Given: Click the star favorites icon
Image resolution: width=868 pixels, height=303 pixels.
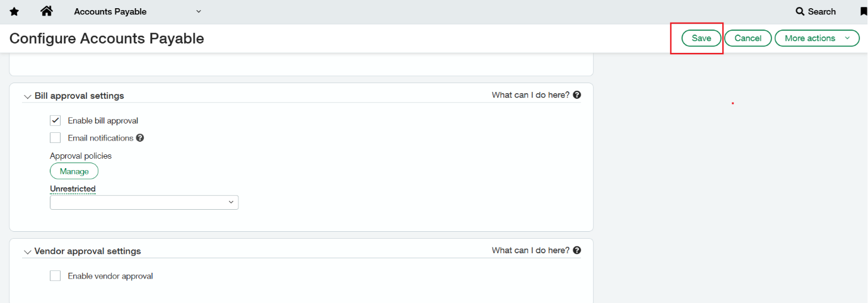Looking at the screenshot, I should [15, 11].
